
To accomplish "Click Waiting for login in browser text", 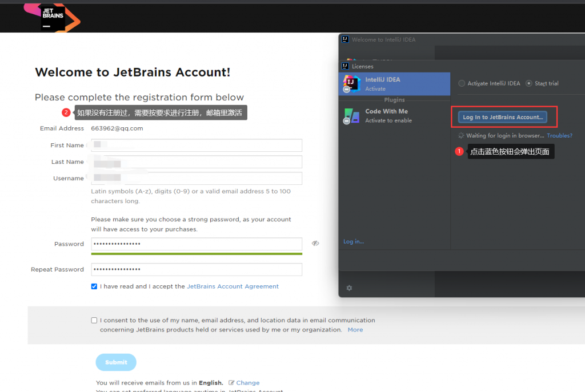I will pos(505,136).
